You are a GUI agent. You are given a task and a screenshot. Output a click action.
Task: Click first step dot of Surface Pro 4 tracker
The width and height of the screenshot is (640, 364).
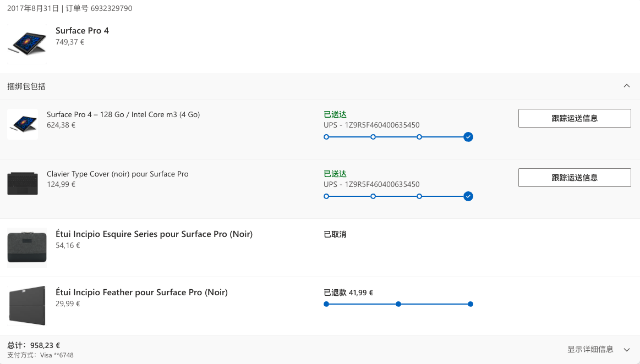326,137
